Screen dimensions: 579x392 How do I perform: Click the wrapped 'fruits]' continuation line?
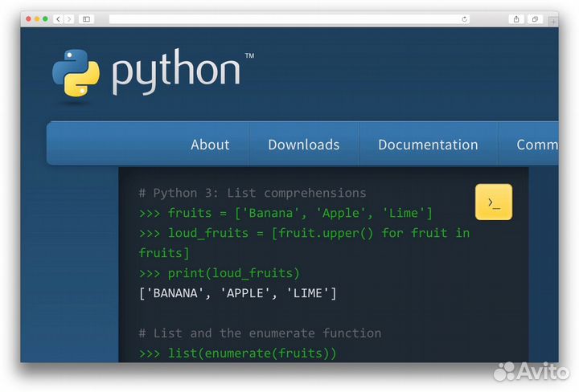pos(164,253)
